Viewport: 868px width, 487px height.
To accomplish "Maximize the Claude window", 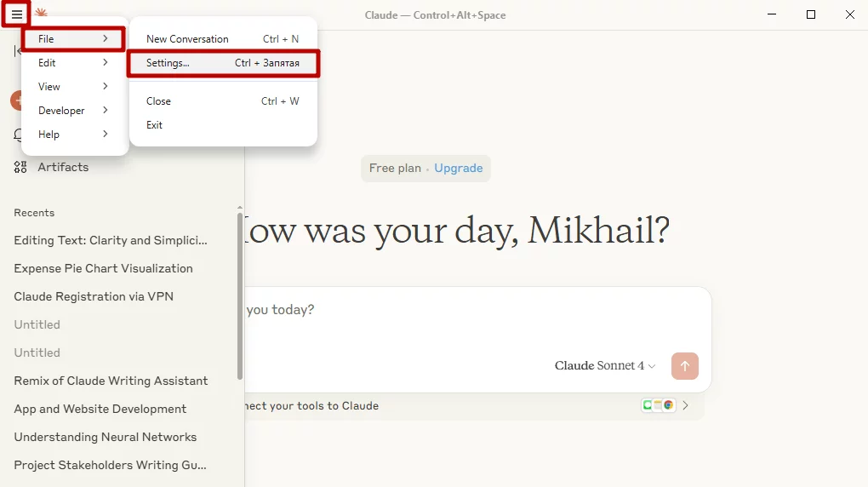I will 811,14.
